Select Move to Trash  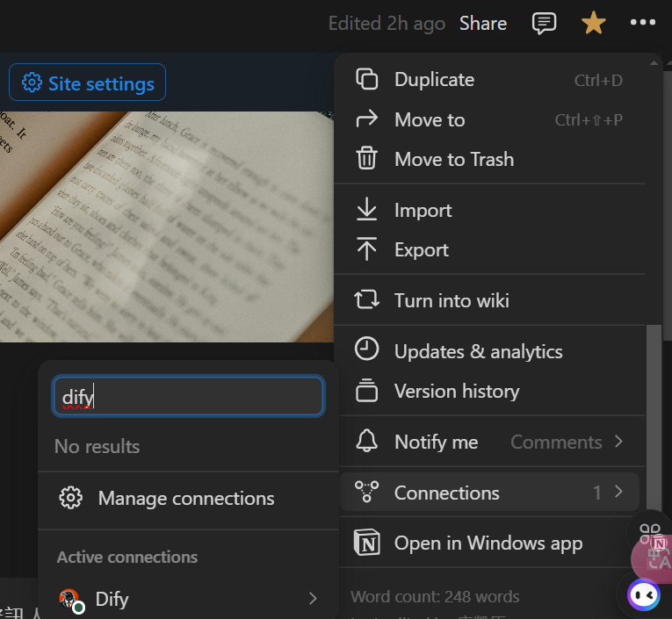point(489,159)
